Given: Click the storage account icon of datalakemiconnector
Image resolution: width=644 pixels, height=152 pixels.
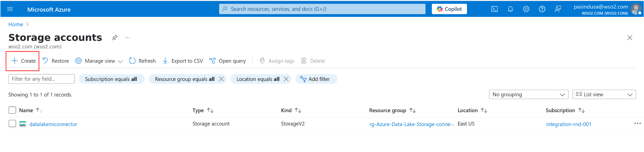Looking at the screenshot, I should pos(23,124).
